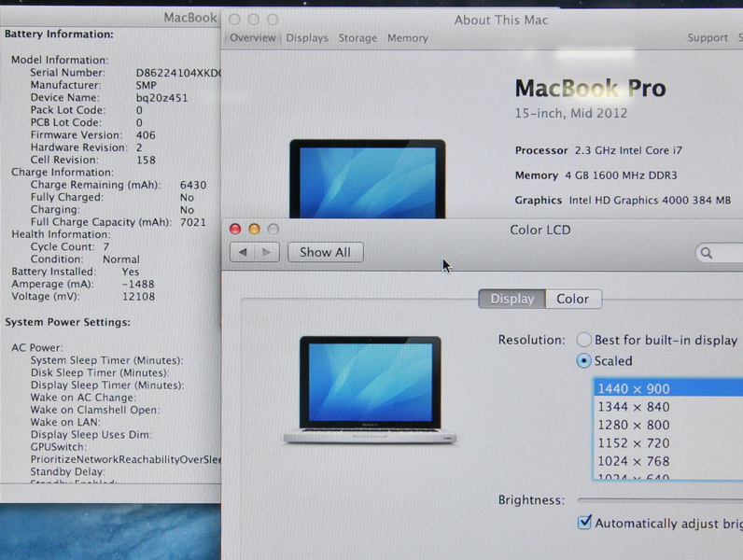
Task: Click the Show All button
Action: 326,252
